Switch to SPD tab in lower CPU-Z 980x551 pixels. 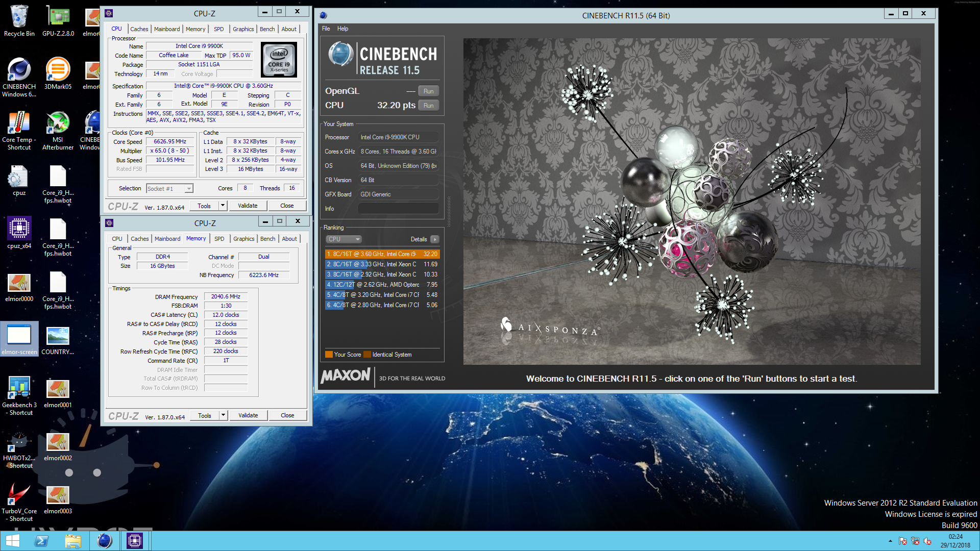click(219, 239)
